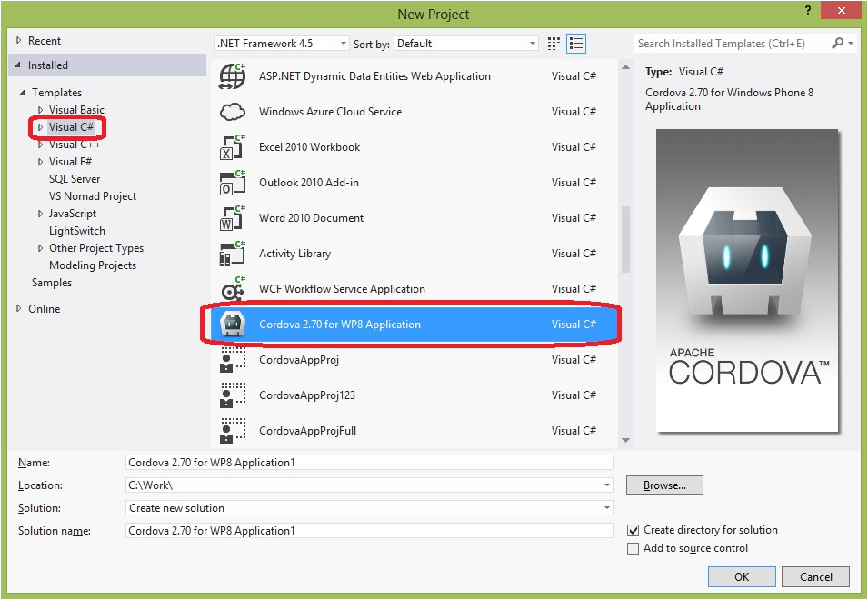The width and height of the screenshot is (868, 600).
Task: Expand the Other Project Types arrow
Action: pos(40,248)
